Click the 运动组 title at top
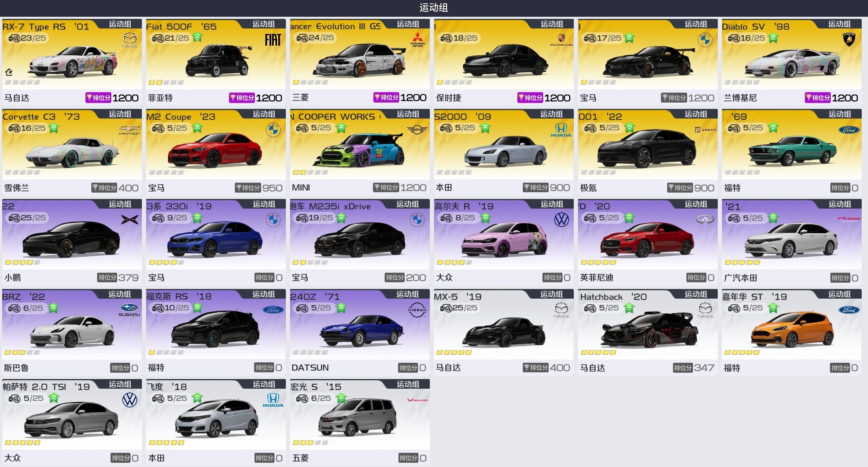This screenshot has height=467, width=868. pos(434,8)
